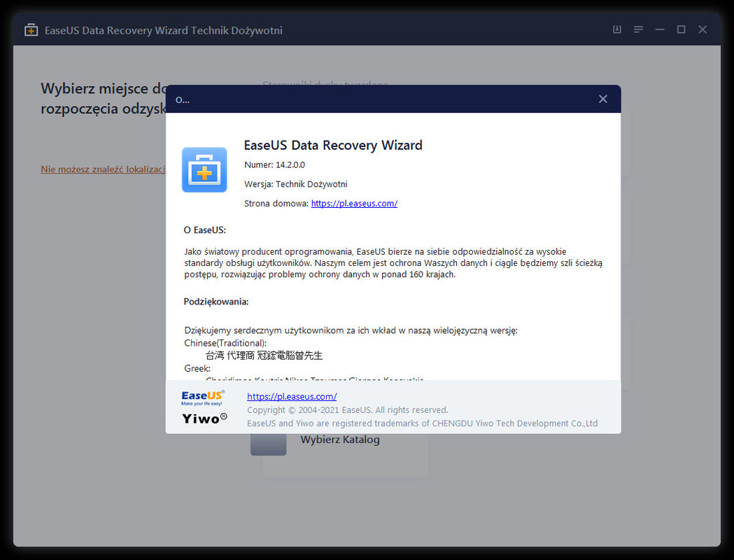Open 'Nie możesz znaleźć lokalizacji' link
734x560 pixels.
103,169
